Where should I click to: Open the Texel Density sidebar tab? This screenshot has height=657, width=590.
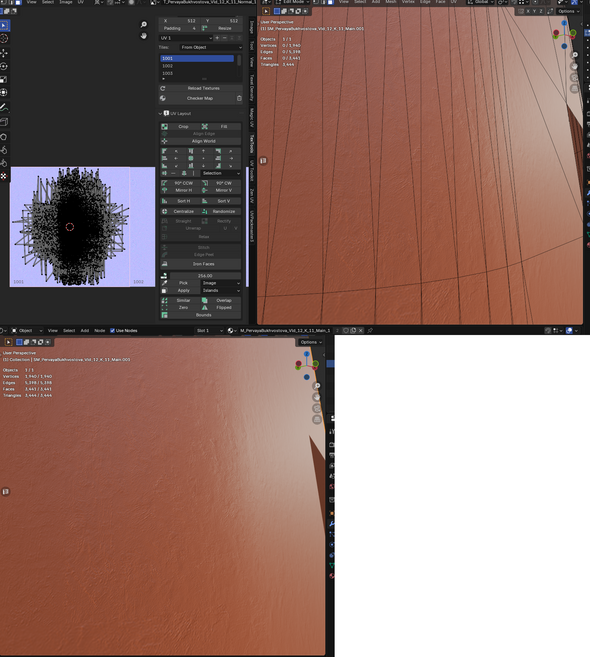(252, 88)
